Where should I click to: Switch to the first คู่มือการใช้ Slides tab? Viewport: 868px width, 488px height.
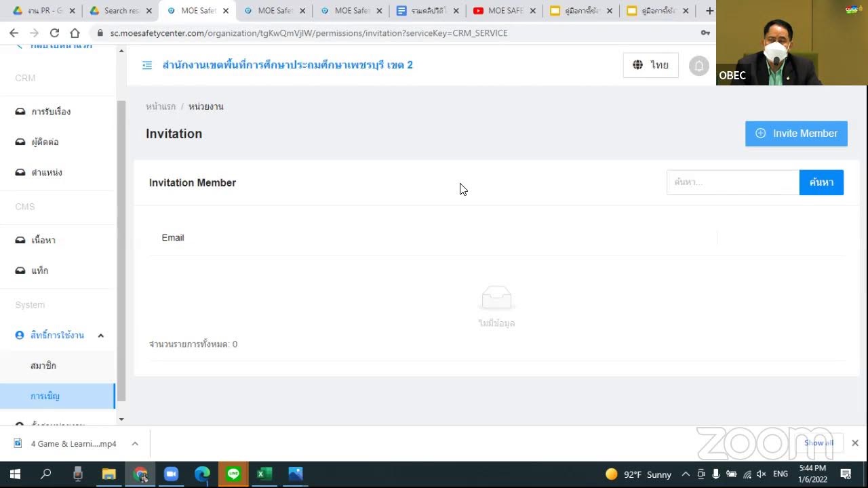(582, 11)
